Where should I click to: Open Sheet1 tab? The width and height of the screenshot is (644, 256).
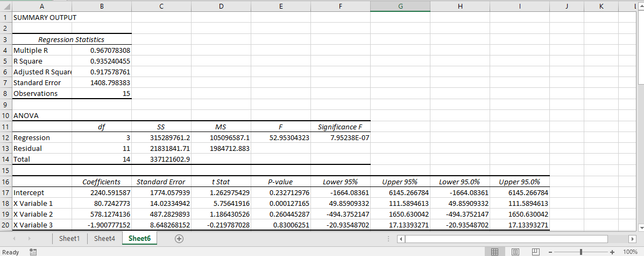69,239
